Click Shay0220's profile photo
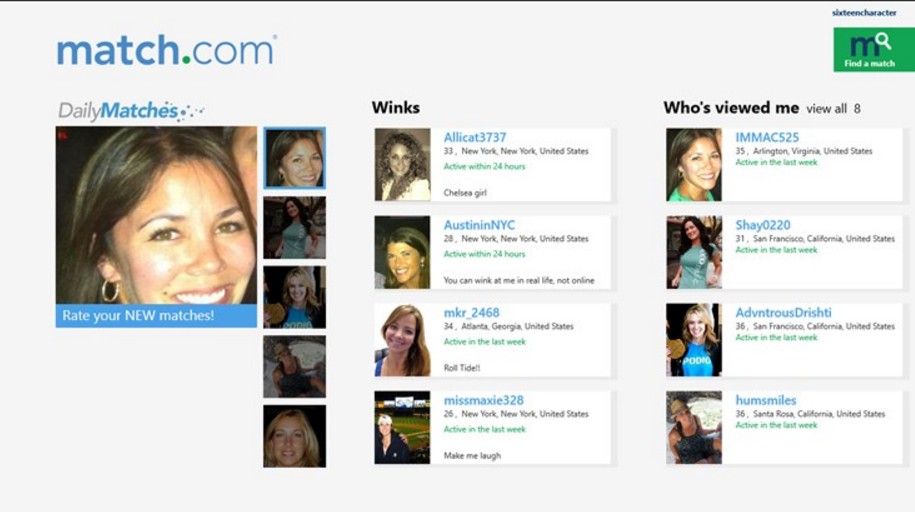915x512 pixels. [694, 252]
